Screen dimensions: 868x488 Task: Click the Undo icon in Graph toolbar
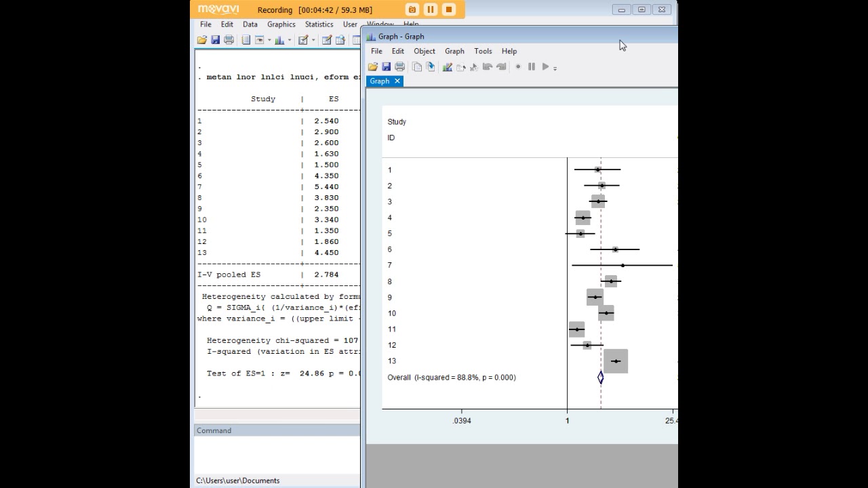487,66
